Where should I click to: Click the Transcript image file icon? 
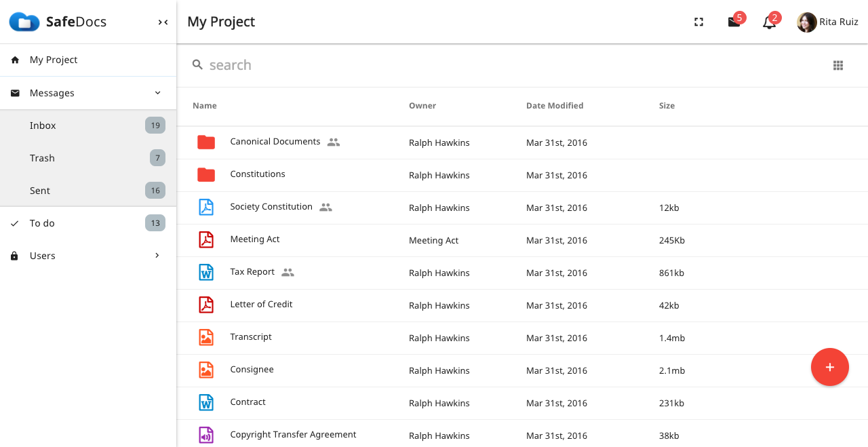(206, 338)
